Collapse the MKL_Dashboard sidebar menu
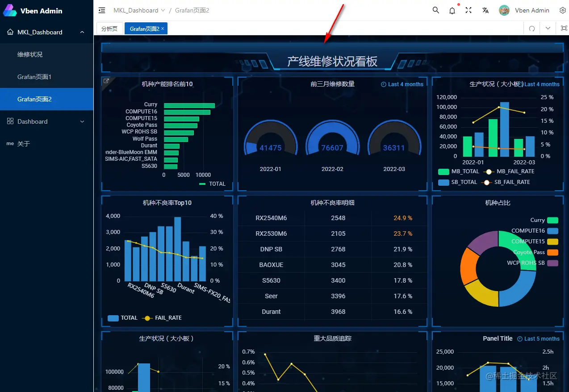Image resolution: width=569 pixels, height=392 pixels. coord(82,32)
